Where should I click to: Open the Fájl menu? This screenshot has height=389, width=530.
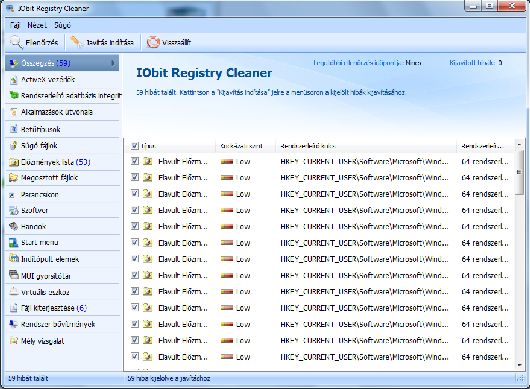coord(15,25)
